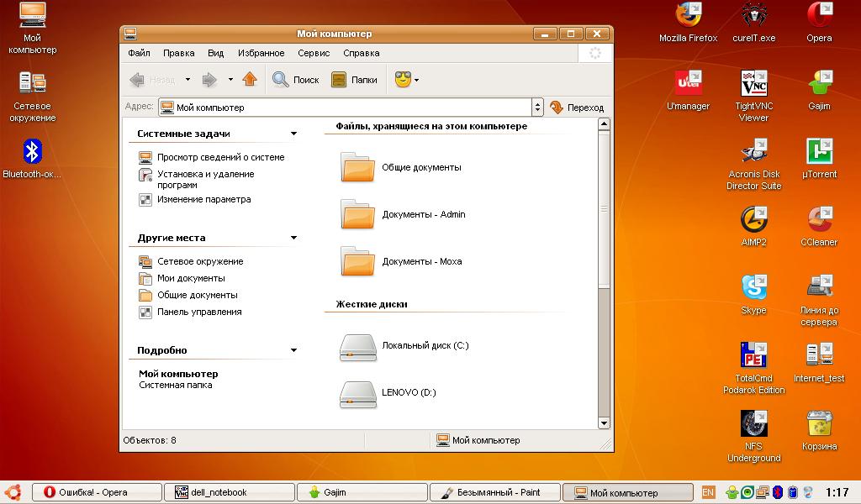Open the Файл menu
Image resolution: width=861 pixels, height=504 pixels.
pyautogui.click(x=139, y=53)
